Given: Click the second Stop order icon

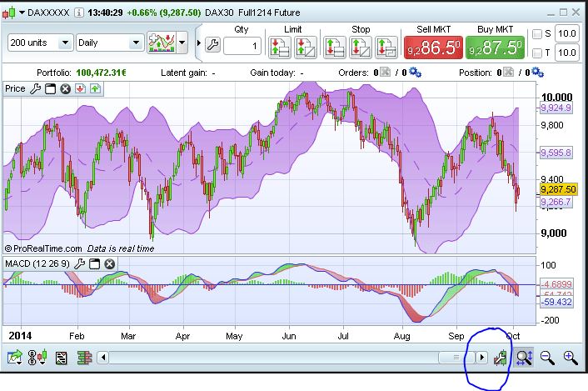Looking at the screenshot, I should point(361,48).
